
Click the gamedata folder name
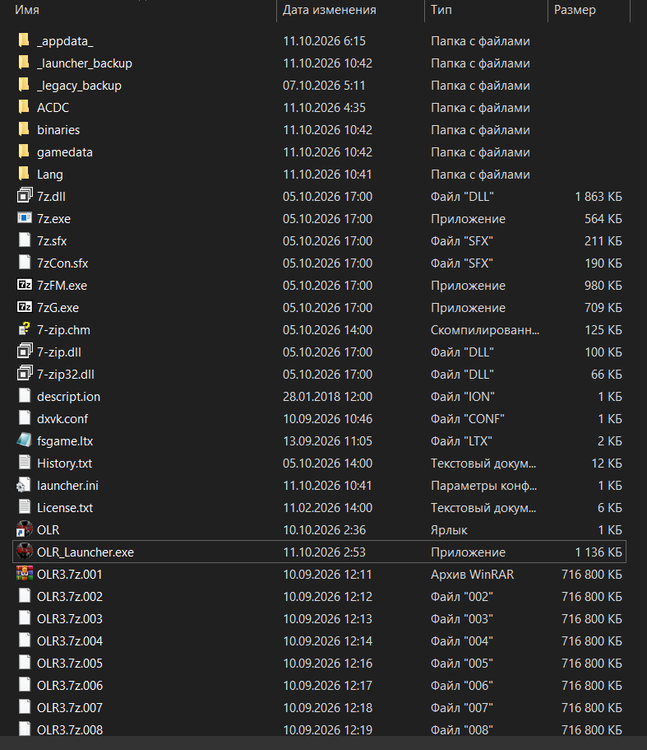(x=65, y=152)
